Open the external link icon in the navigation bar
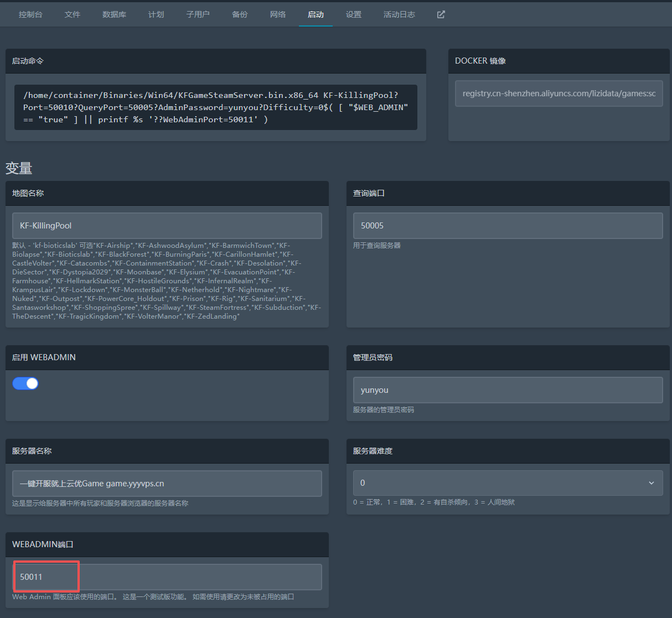This screenshot has width=672, height=618. tap(441, 14)
